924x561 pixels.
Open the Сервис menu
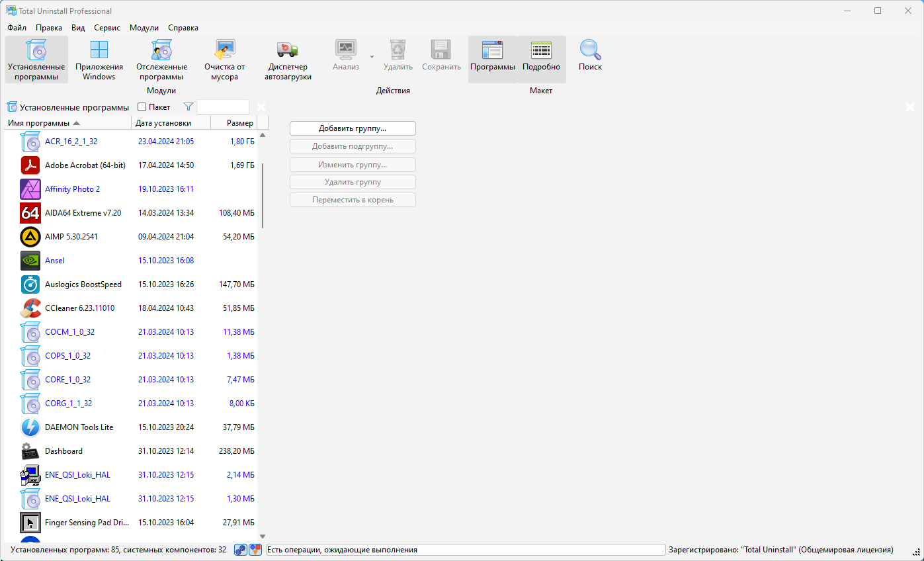pos(107,28)
